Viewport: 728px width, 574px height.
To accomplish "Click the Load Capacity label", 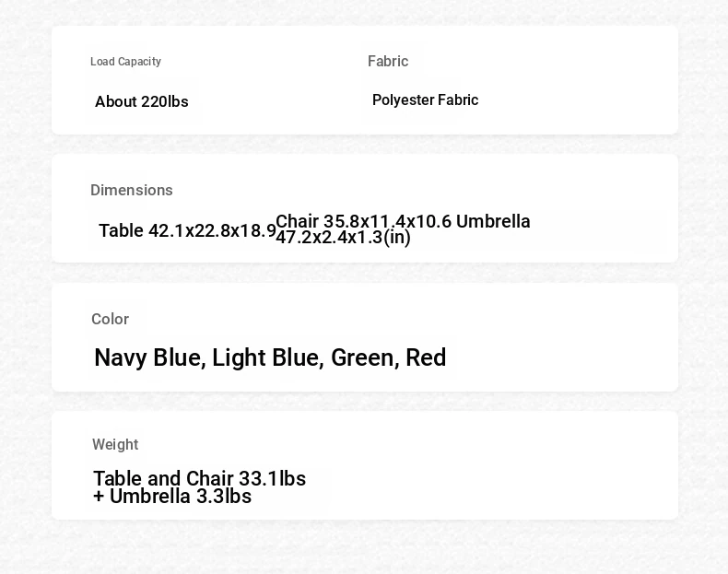I will (x=125, y=61).
